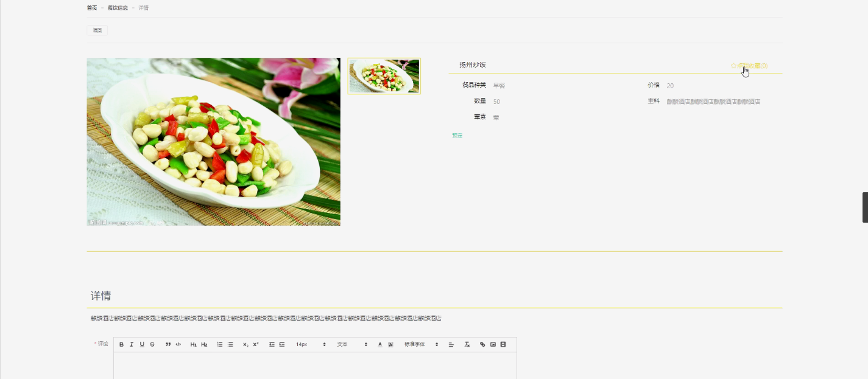868x379 pixels.
Task: Click the dish title 扬州炒饭
Action: [473, 65]
